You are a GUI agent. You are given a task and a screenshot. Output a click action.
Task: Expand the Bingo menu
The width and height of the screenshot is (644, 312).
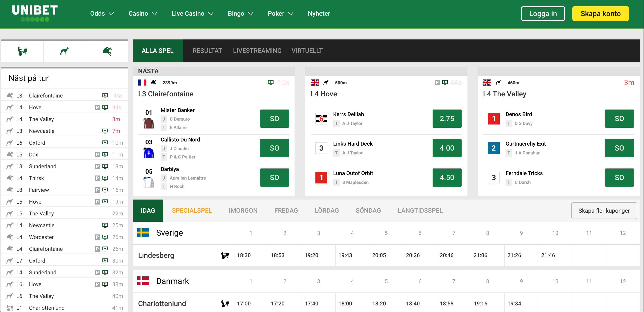click(240, 14)
